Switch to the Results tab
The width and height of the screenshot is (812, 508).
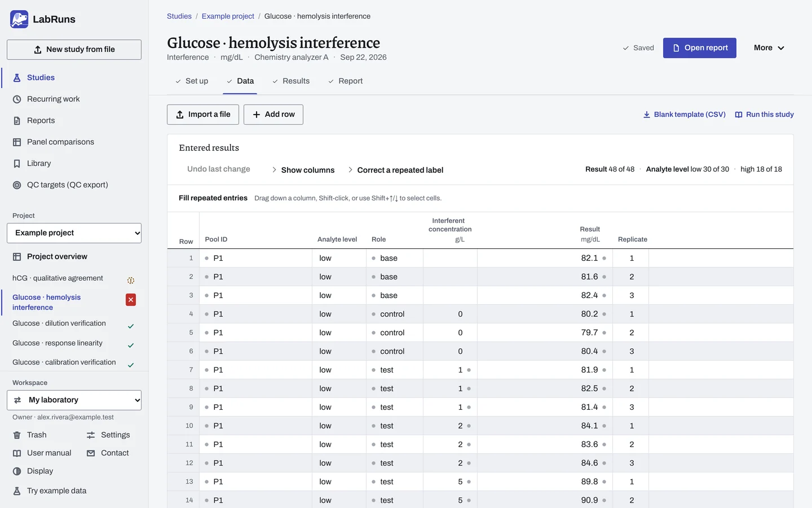(x=291, y=81)
